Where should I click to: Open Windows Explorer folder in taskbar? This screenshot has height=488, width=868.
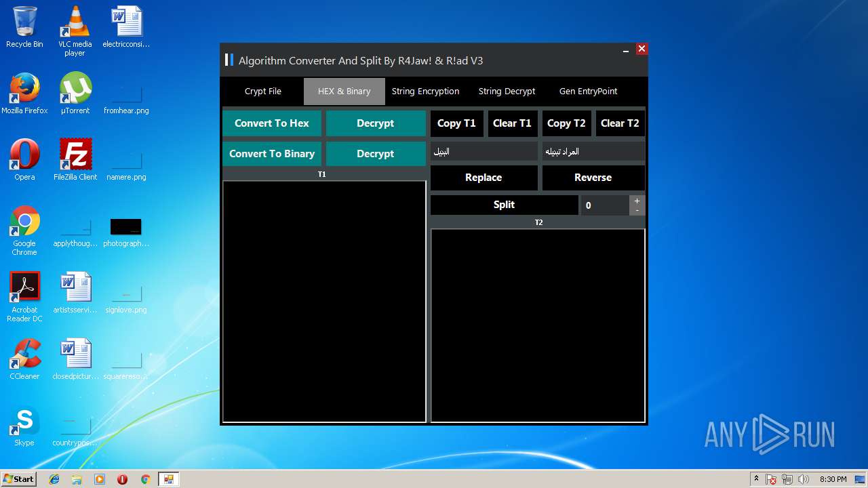(x=77, y=479)
